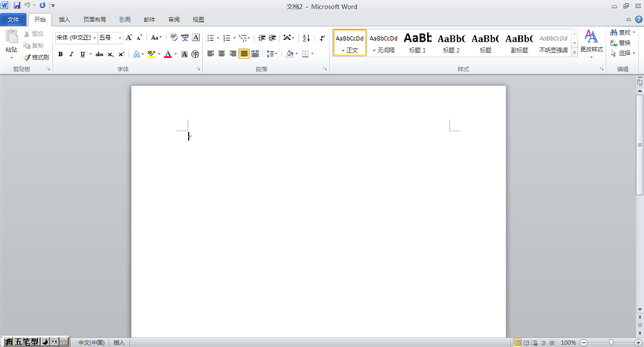Open the 页面布局 (Page Layout) tab

coord(94,19)
